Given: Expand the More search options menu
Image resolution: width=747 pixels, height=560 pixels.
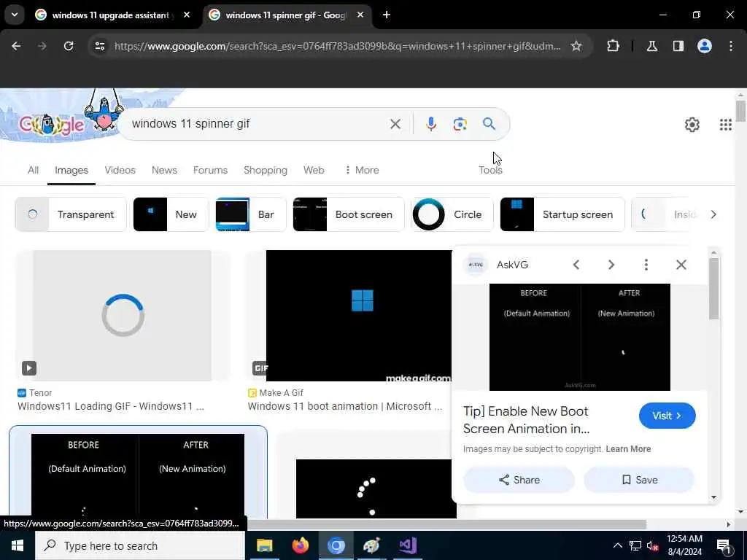Looking at the screenshot, I should point(362,170).
